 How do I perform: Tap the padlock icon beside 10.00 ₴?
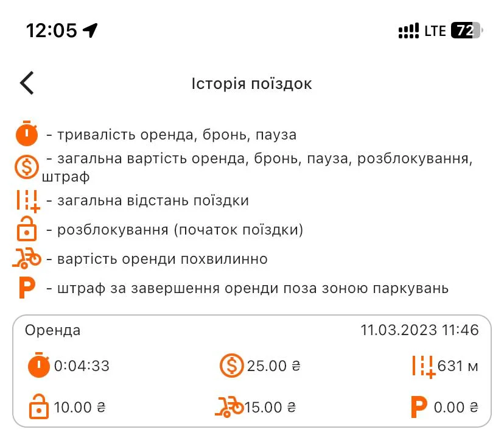point(40,406)
